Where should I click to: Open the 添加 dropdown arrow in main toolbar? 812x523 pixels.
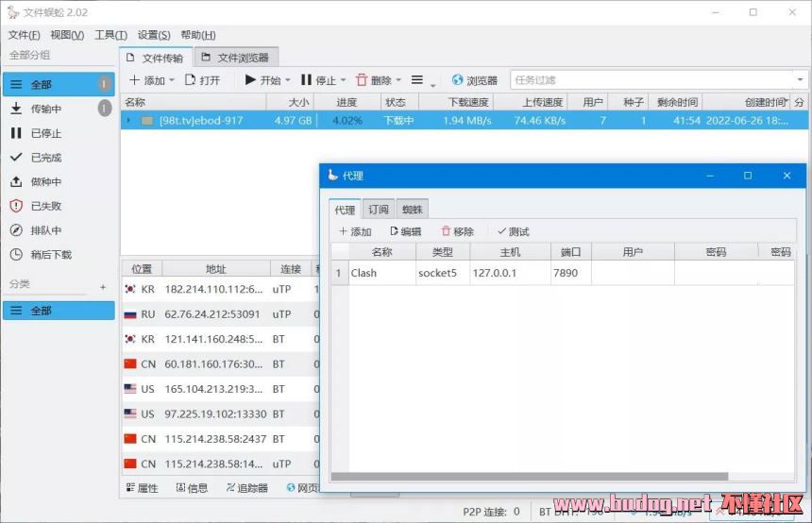[x=171, y=80]
